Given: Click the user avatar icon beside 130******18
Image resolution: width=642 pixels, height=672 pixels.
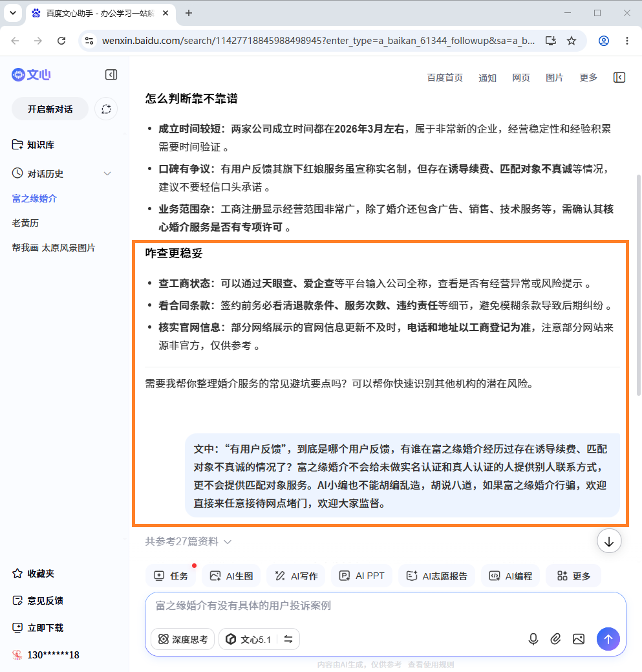Looking at the screenshot, I should 17,655.
